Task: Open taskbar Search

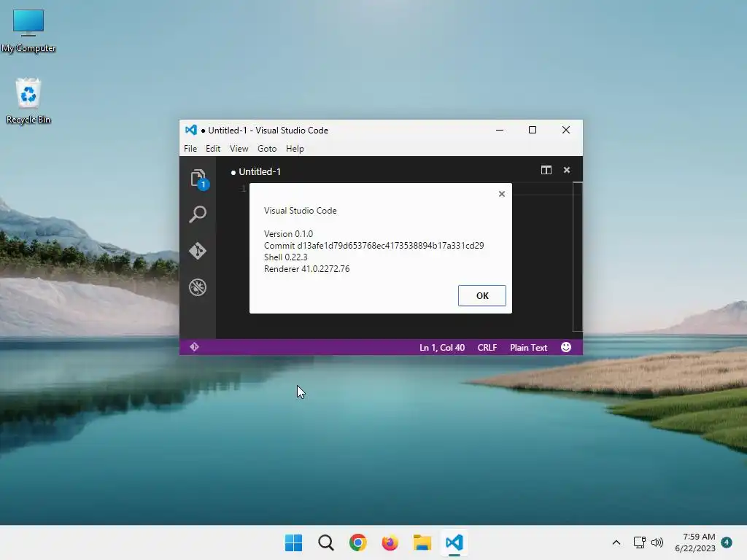Action: point(326,542)
